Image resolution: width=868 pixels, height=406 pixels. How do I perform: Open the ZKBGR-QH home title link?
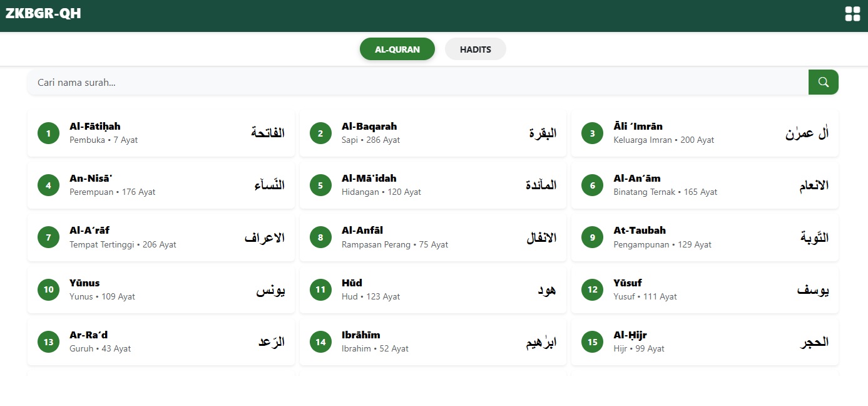(x=43, y=14)
